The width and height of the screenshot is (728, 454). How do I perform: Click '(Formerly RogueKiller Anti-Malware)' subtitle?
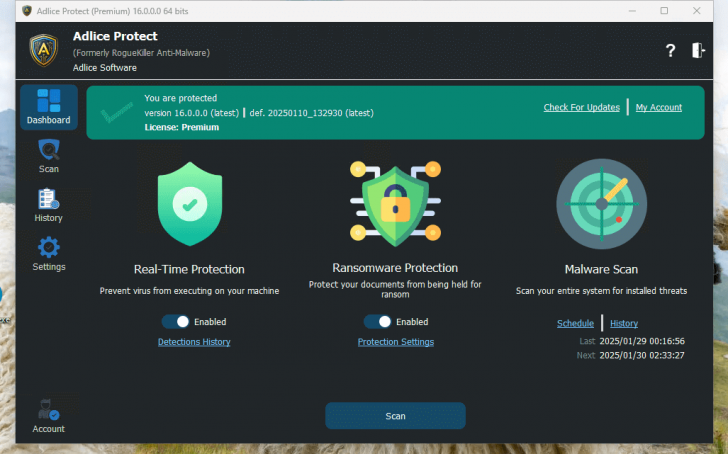point(141,53)
